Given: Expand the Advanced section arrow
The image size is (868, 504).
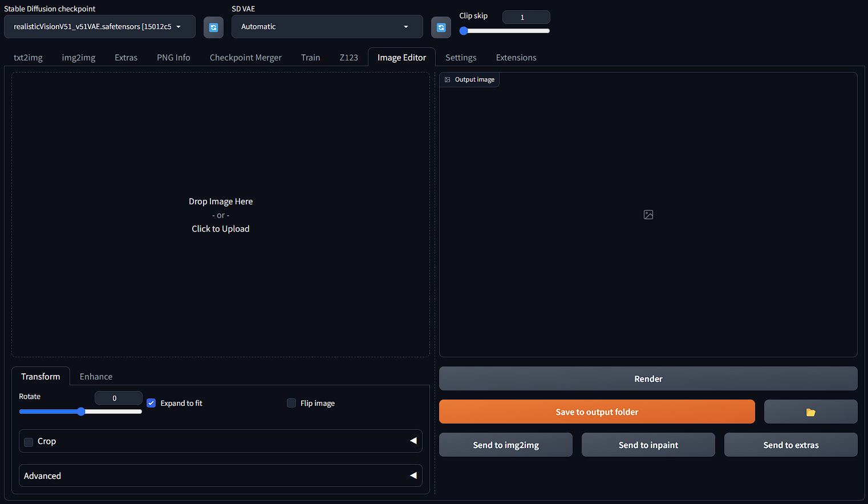Looking at the screenshot, I should [413, 475].
